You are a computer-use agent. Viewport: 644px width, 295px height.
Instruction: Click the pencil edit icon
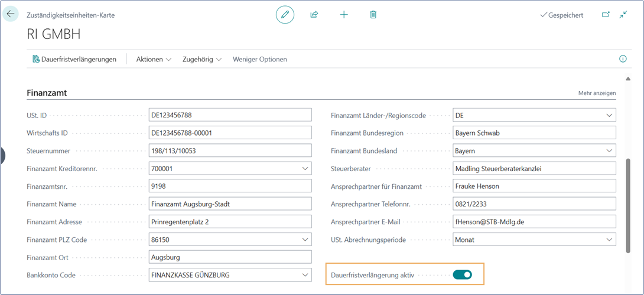285,15
